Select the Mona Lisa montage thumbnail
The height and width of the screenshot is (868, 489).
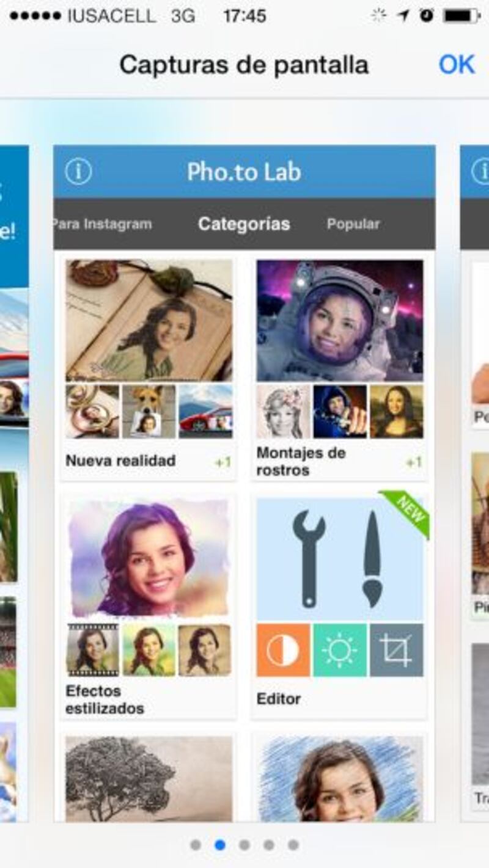click(396, 411)
